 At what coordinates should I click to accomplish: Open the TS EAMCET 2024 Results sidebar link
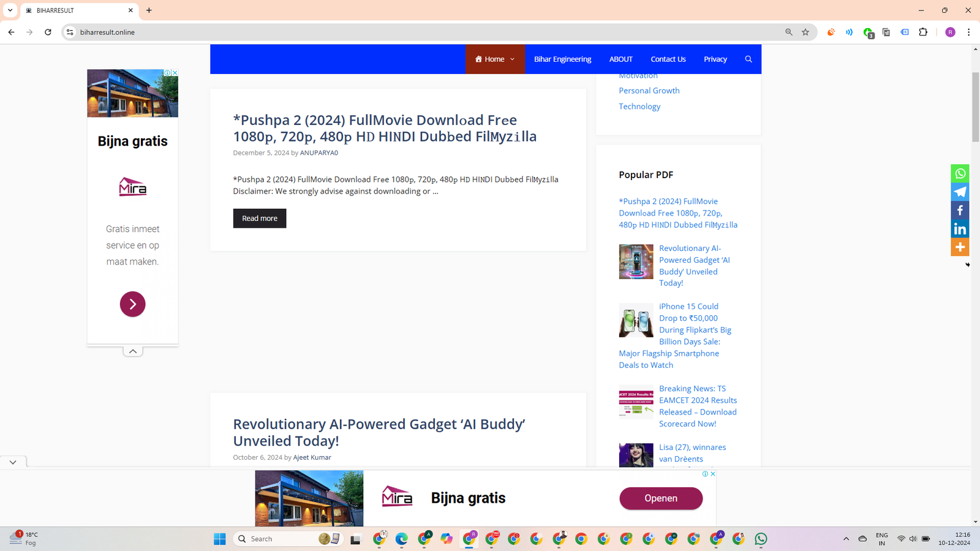[698, 406]
